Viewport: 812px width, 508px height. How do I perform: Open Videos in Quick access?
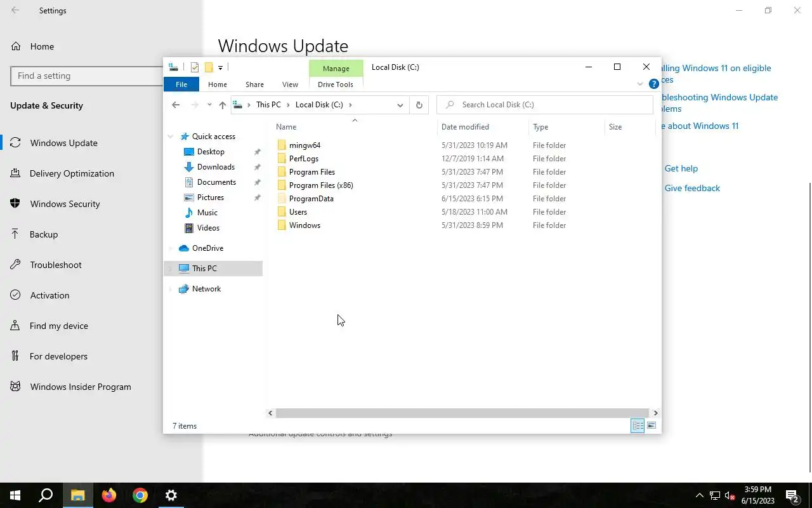tap(208, 228)
